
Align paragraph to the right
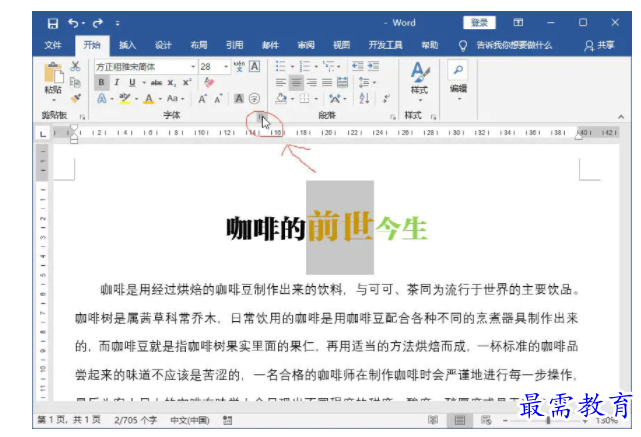[x=312, y=83]
